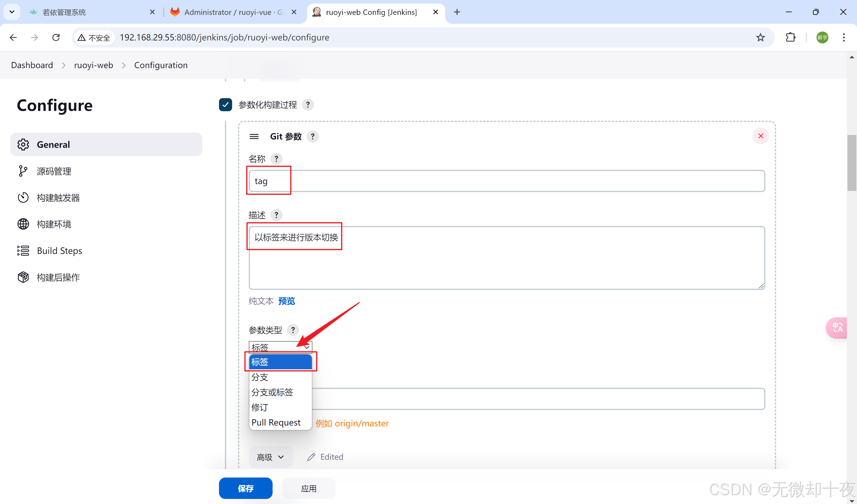Choose Pull Request in the dropdown list
Screen dimensions: 857x504
tap(276, 423)
